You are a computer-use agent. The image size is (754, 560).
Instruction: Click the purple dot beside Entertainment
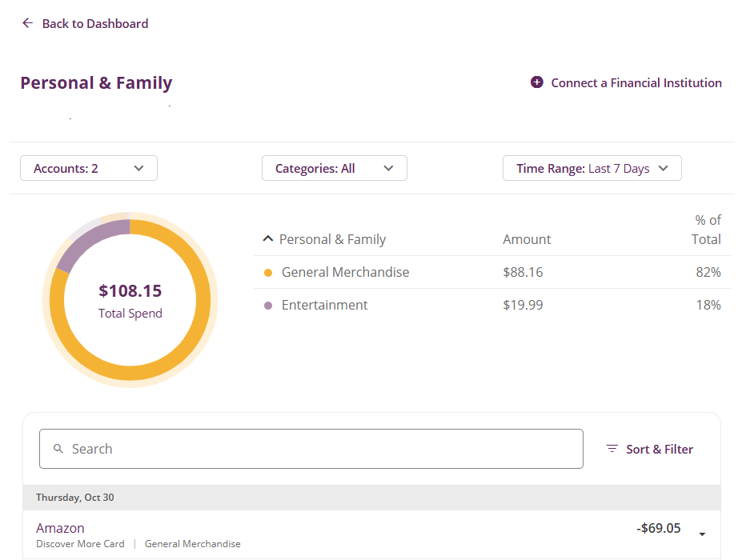pos(268,305)
